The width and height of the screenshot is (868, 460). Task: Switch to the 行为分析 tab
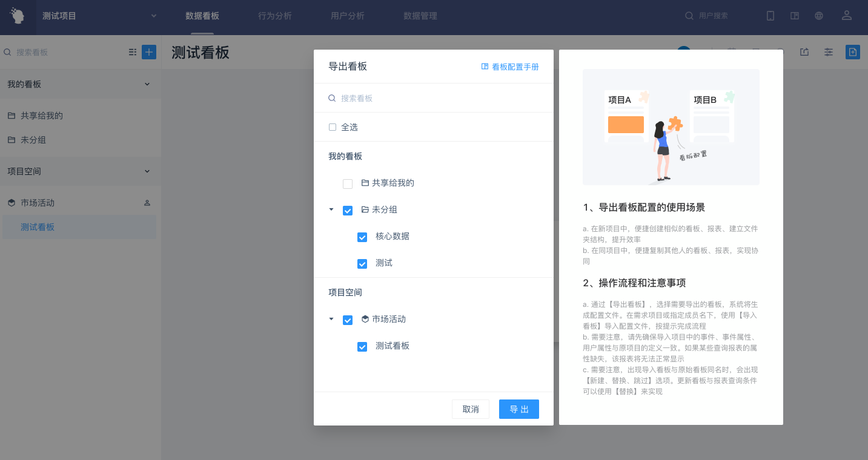coord(274,16)
